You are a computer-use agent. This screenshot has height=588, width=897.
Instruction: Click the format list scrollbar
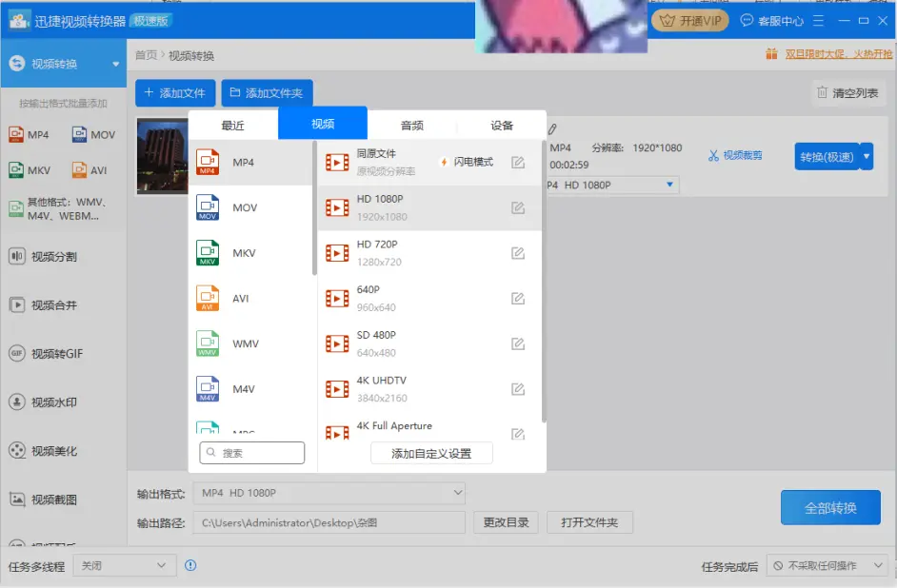tap(314, 208)
